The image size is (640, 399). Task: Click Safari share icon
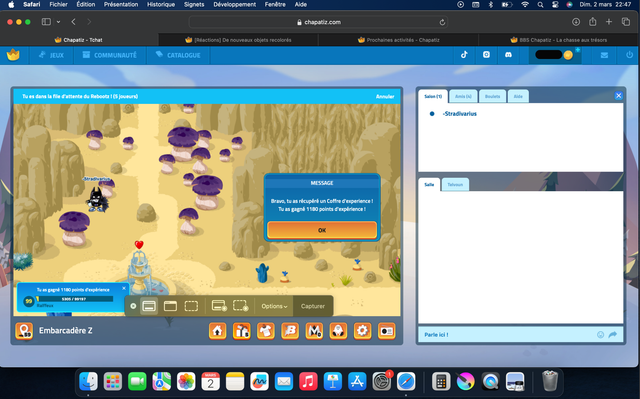coord(592,22)
